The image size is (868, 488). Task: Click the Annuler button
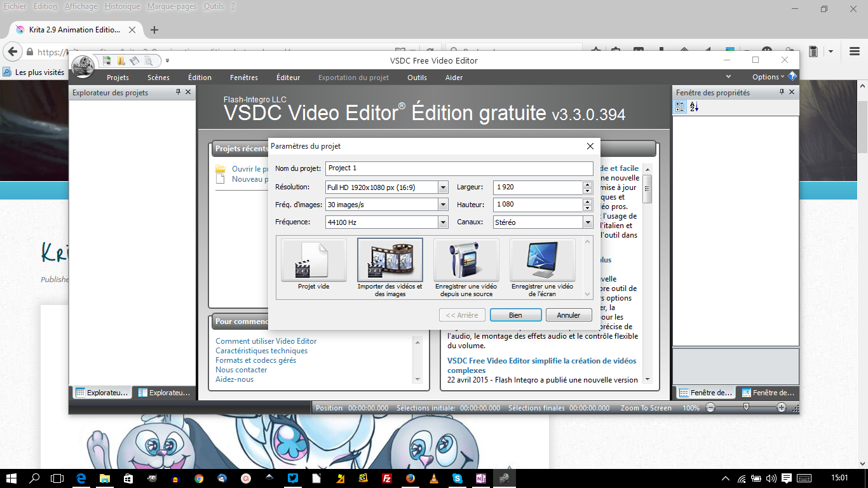(569, 315)
